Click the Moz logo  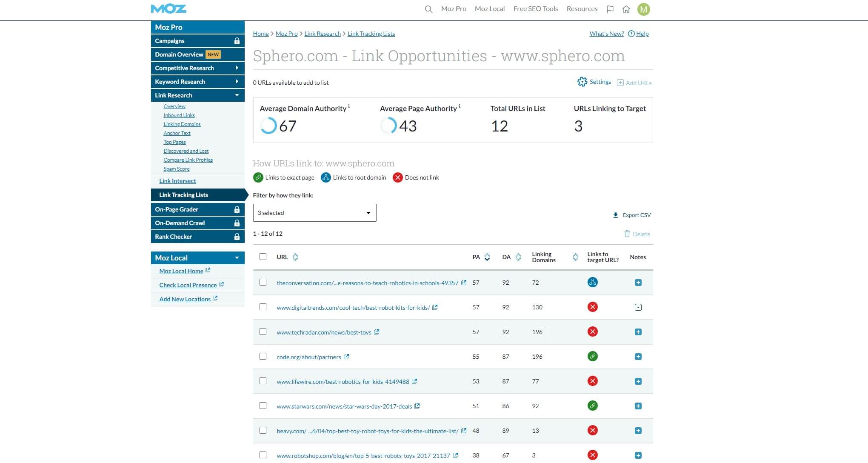[x=168, y=9]
